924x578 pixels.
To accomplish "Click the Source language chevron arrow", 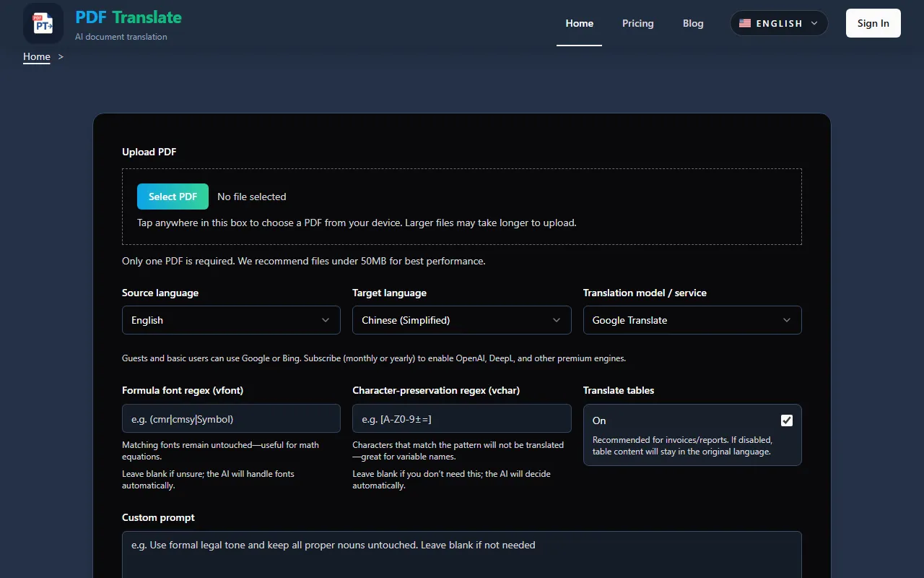I will point(326,320).
